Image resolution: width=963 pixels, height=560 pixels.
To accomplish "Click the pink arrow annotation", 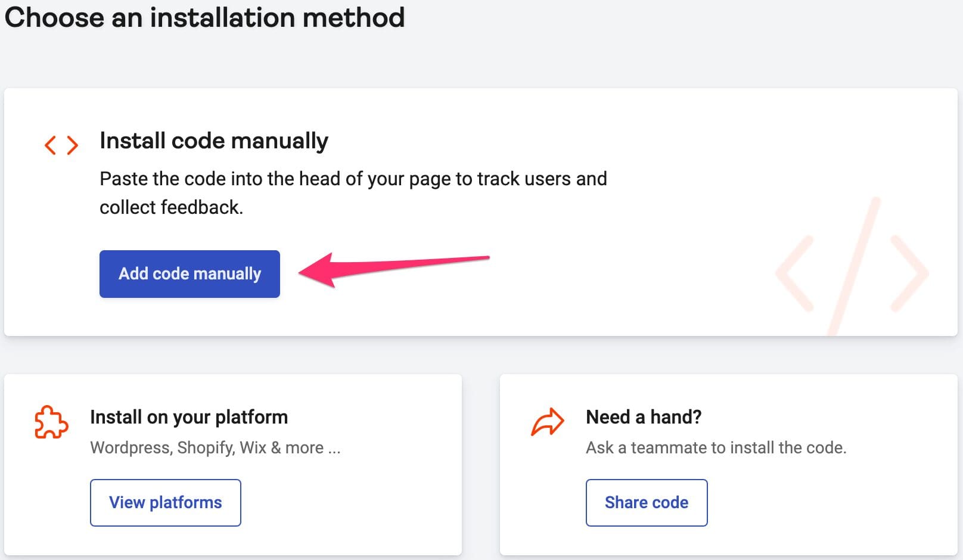I will coord(393,269).
